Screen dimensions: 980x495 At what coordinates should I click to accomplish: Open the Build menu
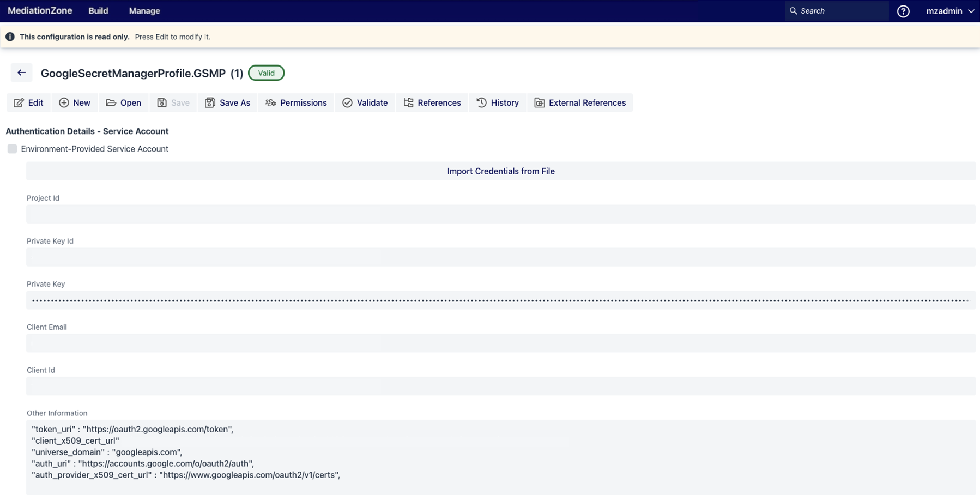click(98, 10)
